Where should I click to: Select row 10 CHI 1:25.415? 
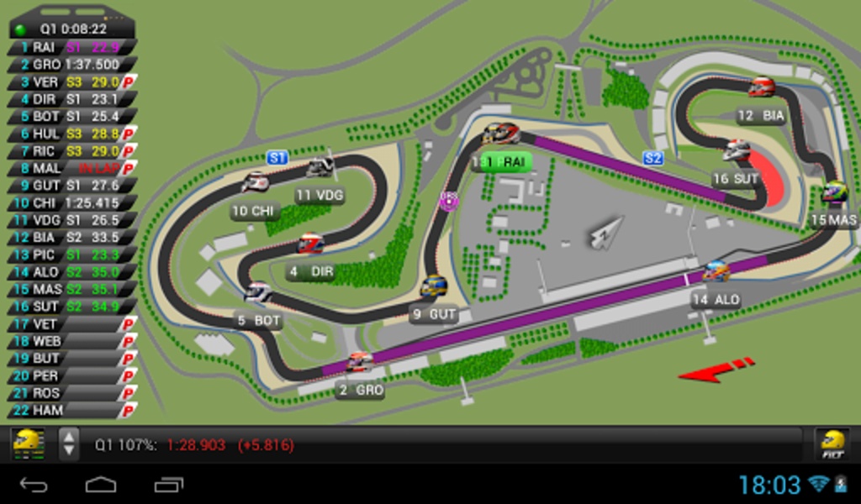click(72, 203)
